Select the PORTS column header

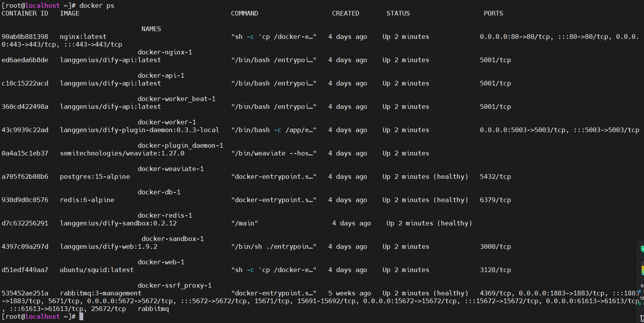[493, 13]
